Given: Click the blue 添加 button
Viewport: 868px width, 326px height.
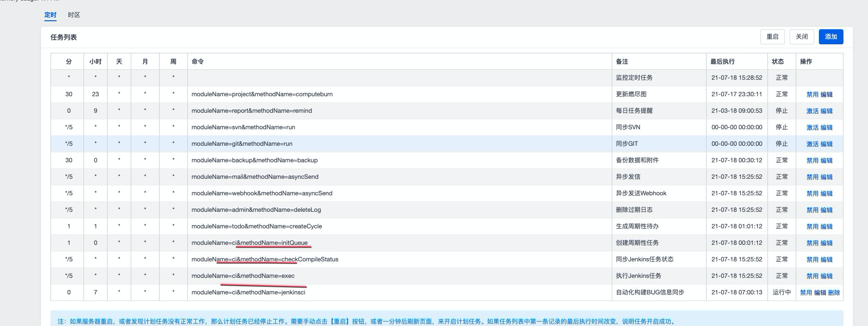Looking at the screenshot, I should pos(831,37).
